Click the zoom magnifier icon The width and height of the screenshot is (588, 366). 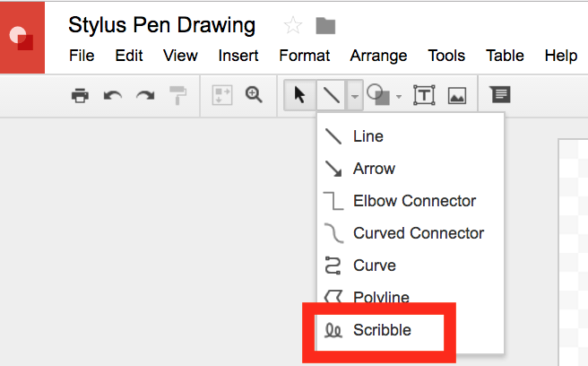coord(254,94)
